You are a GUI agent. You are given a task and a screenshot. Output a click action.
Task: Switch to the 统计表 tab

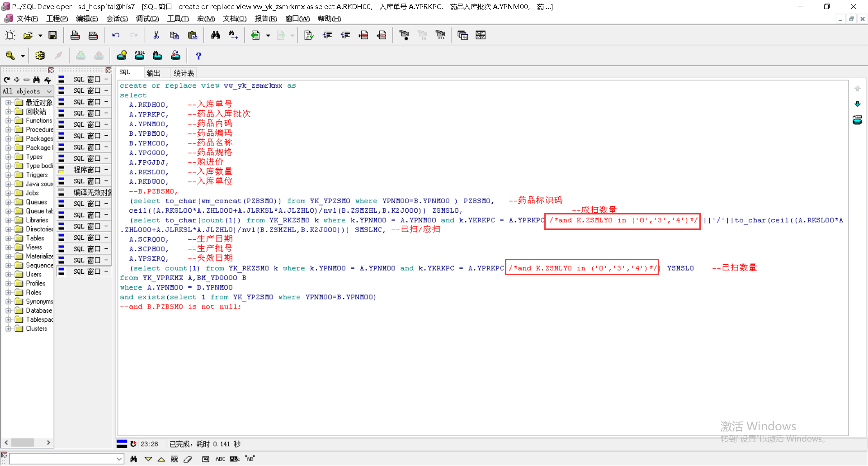(x=184, y=73)
